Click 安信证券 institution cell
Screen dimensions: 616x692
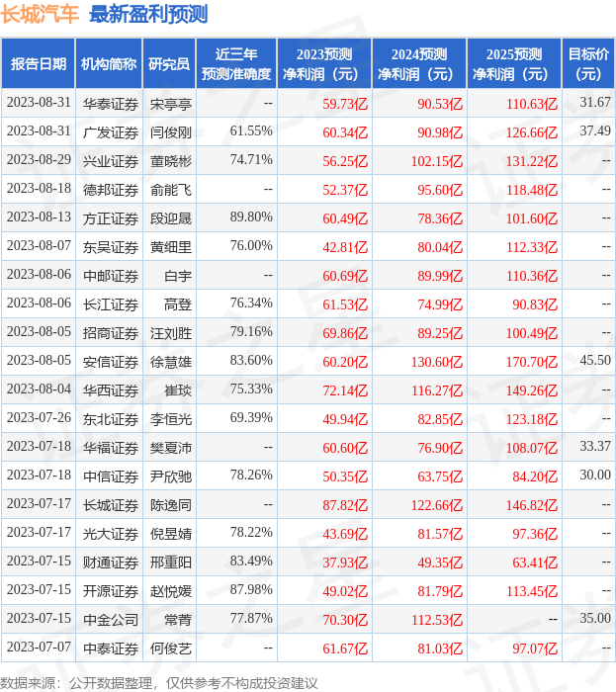111,362
